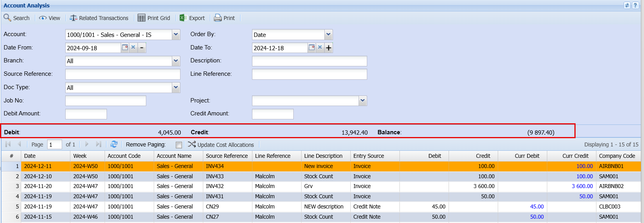This screenshot has height=223, width=644.
Task: Open the Date From calendar picker
Action: [x=125, y=48]
